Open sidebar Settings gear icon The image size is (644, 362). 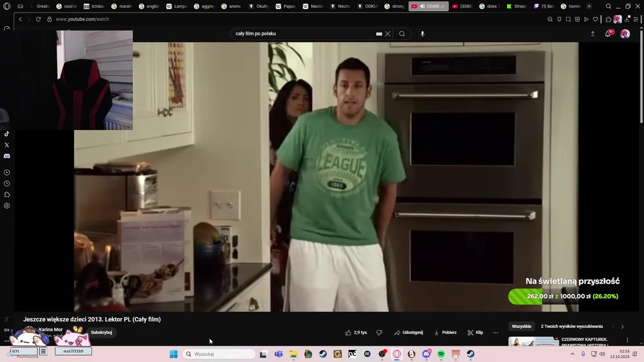click(x=7, y=206)
